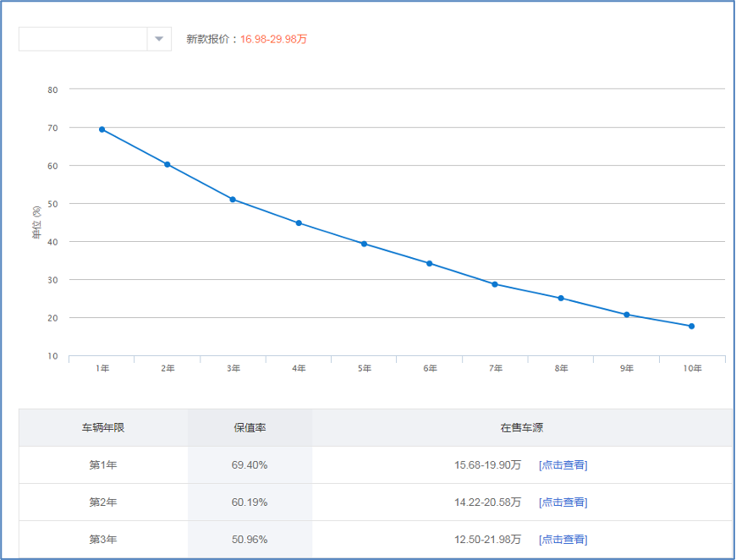Screen dimensions: 736x560
Task: Select the 10年 final data point
Action: coord(691,326)
